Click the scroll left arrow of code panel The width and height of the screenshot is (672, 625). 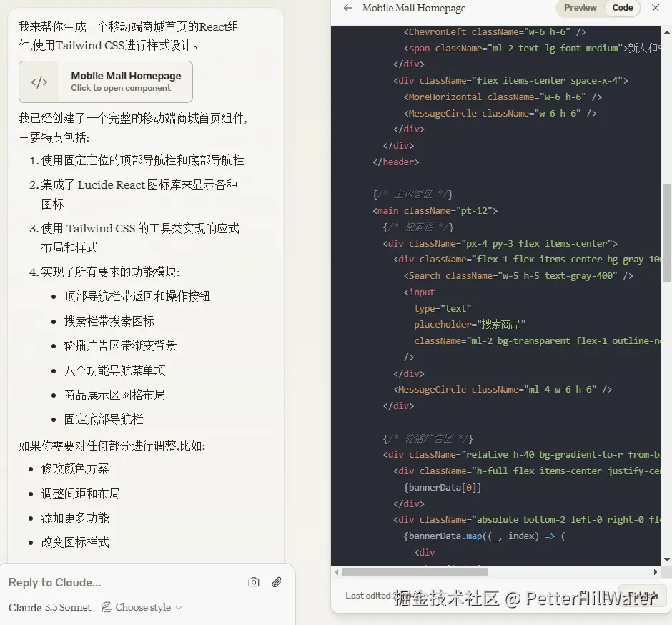[x=337, y=572]
